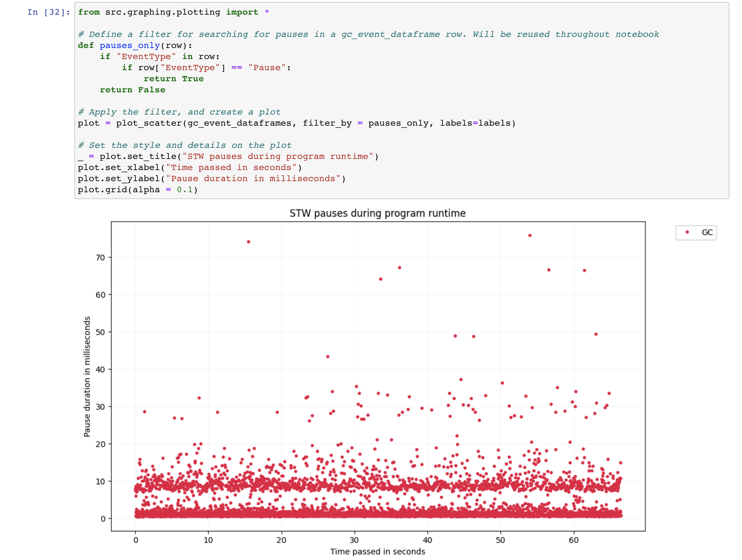Click the x-axis tick label 30

tap(354, 540)
